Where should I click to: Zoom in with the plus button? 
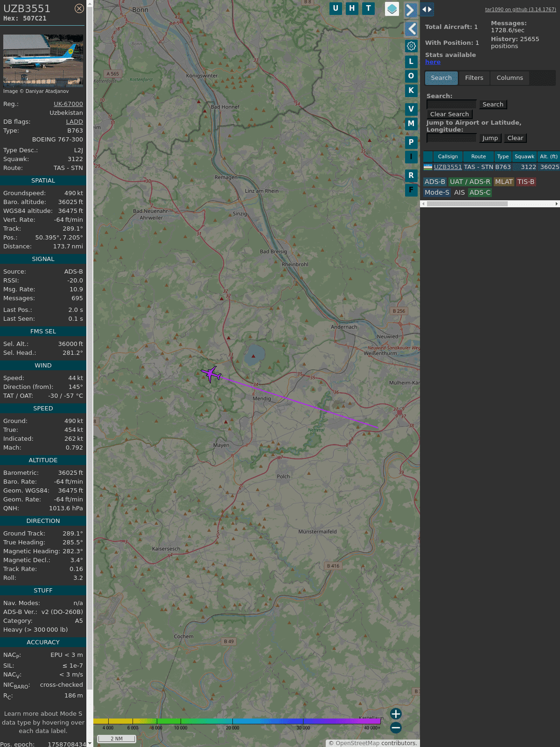click(x=396, y=714)
